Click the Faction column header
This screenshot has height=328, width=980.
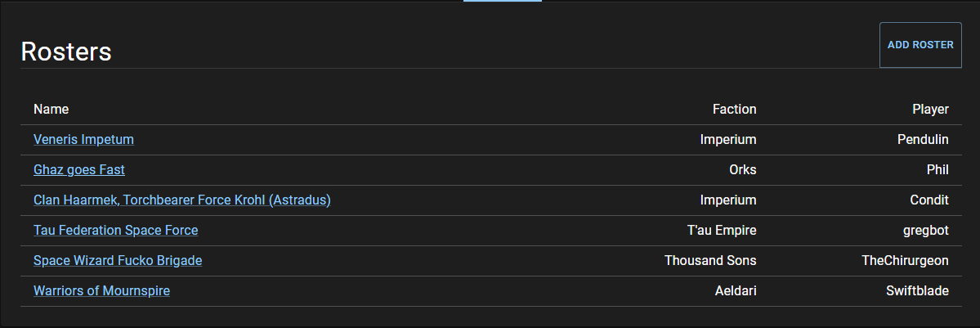[x=734, y=110]
